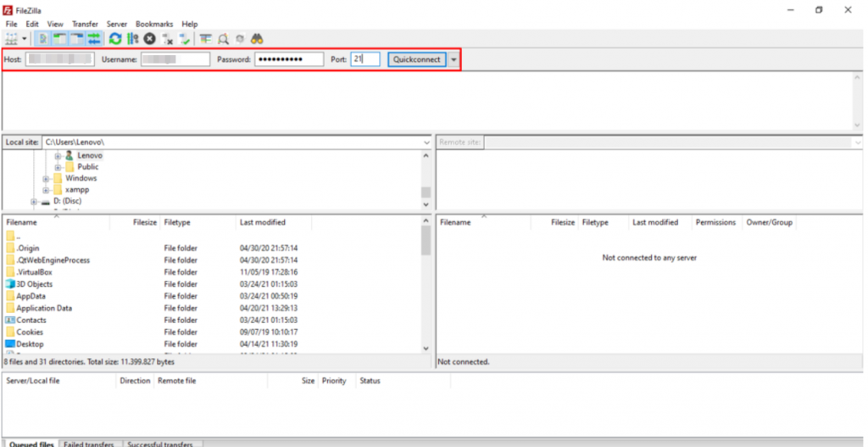Click the disconnect from server icon

tap(167, 39)
